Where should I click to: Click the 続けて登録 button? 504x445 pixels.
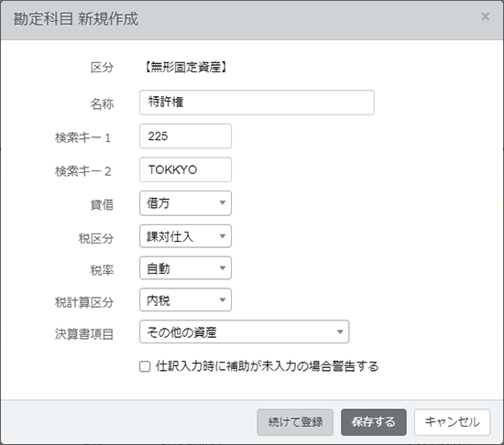tap(295, 422)
